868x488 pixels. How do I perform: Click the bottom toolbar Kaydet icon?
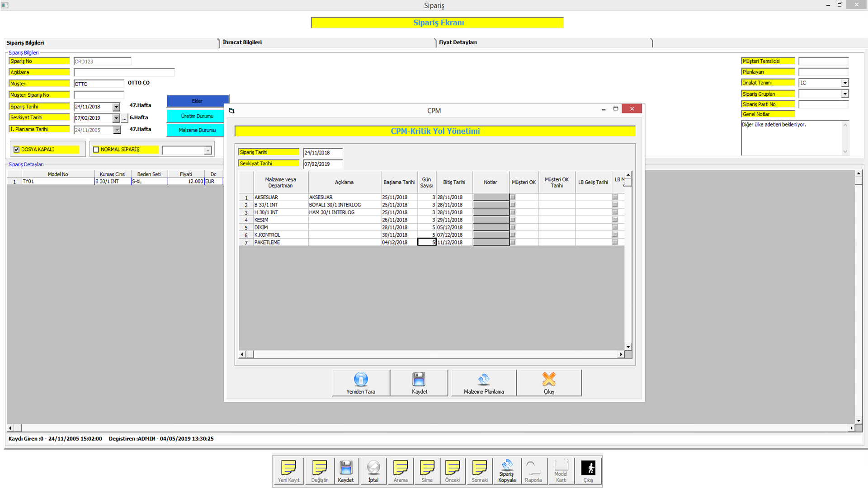tap(346, 468)
